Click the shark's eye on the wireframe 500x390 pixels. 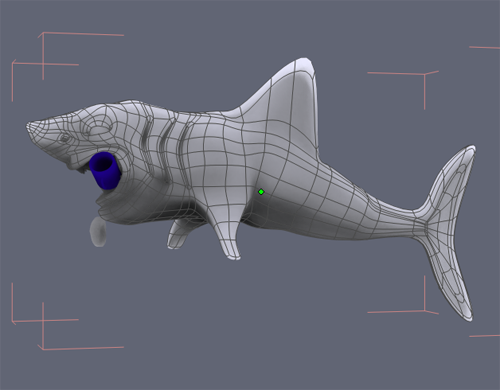point(65,137)
